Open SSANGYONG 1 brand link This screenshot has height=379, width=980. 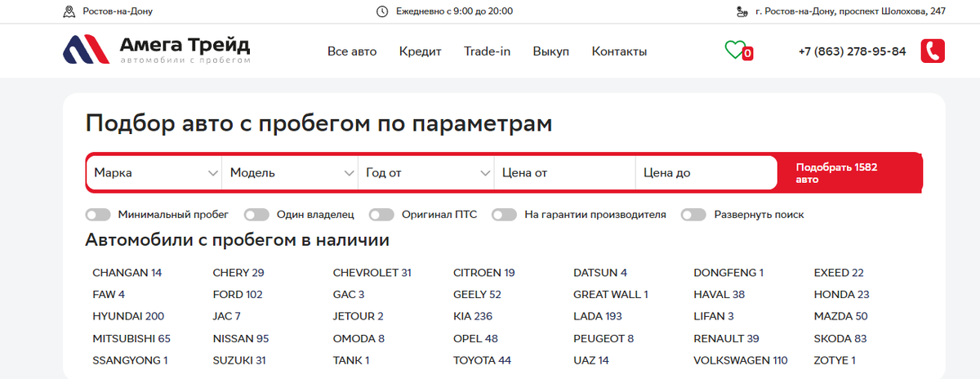pos(131,361)
